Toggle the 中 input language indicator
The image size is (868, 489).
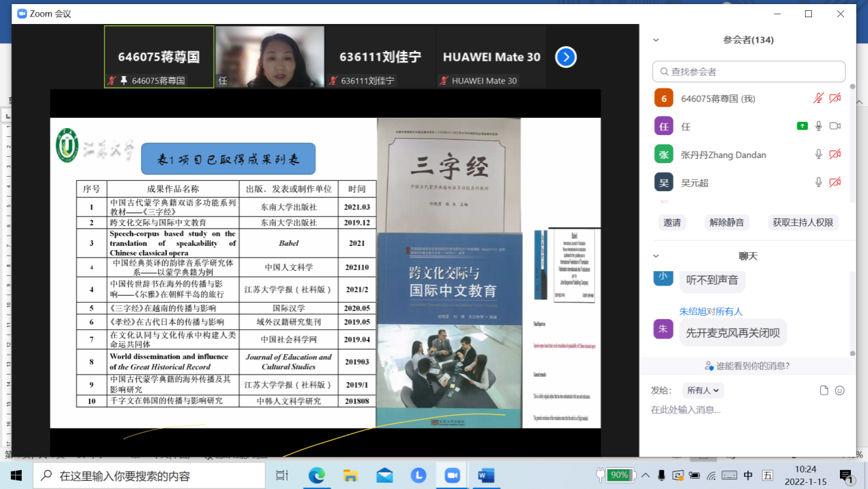click(748, 475)
